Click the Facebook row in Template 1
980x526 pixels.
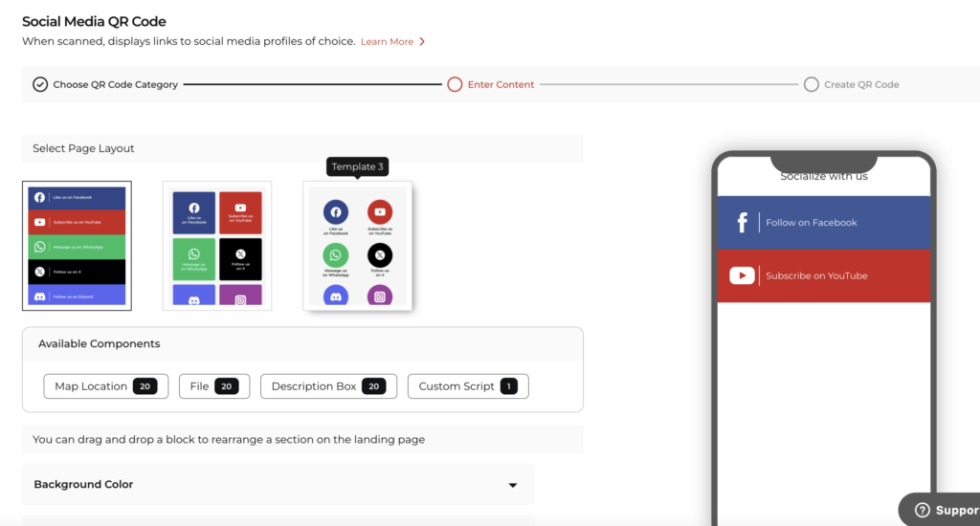click(x=77, y=198)
